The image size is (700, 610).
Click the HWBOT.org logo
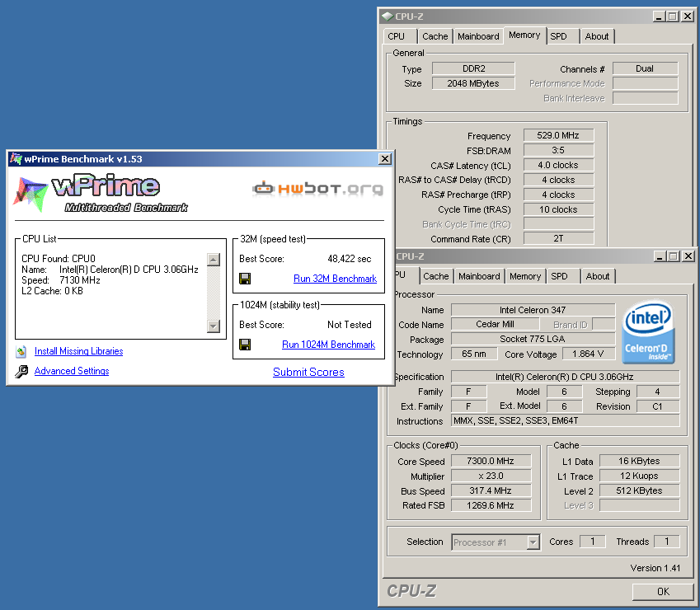tap(318, 189)
